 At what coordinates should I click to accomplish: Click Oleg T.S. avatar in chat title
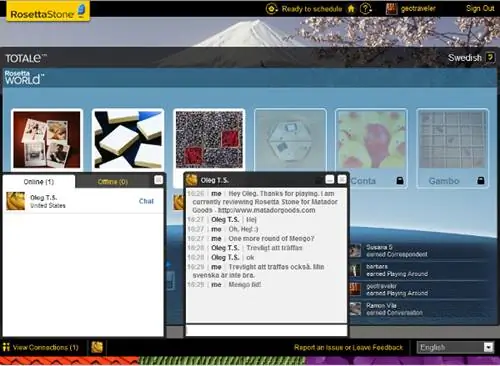192,180
